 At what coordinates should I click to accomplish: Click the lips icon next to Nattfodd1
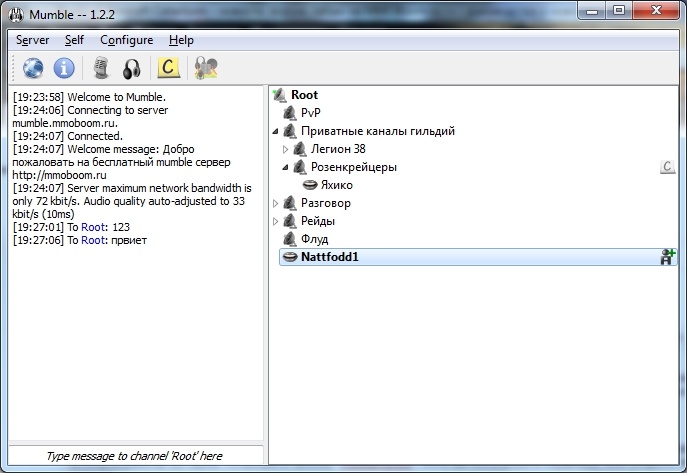290,257
